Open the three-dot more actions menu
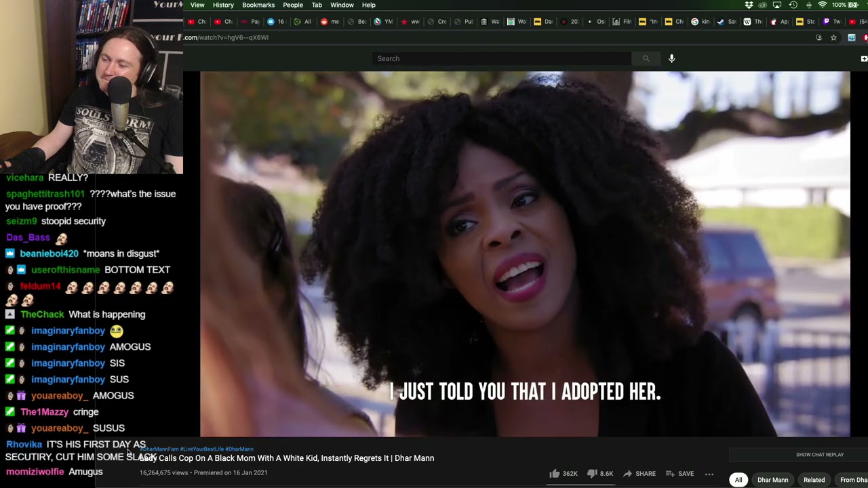This screenshot has height=488, width=868. pos(709,474)
